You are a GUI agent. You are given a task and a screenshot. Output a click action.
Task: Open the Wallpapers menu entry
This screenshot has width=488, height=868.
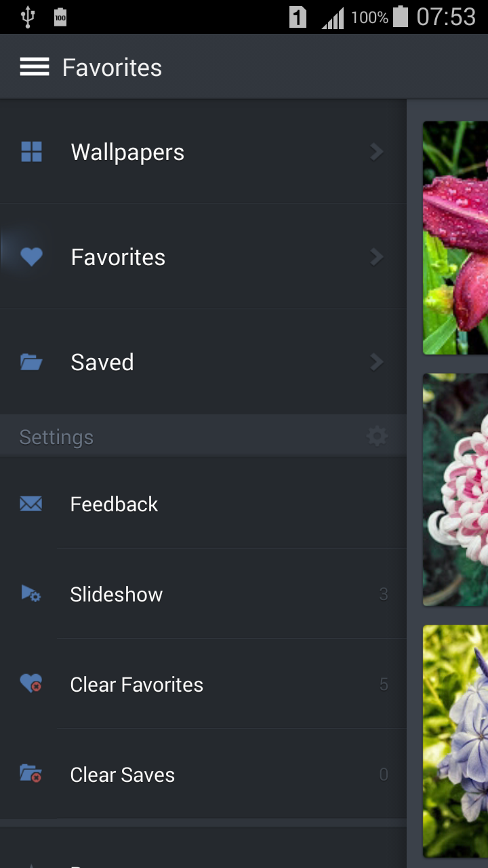point(127,152)
